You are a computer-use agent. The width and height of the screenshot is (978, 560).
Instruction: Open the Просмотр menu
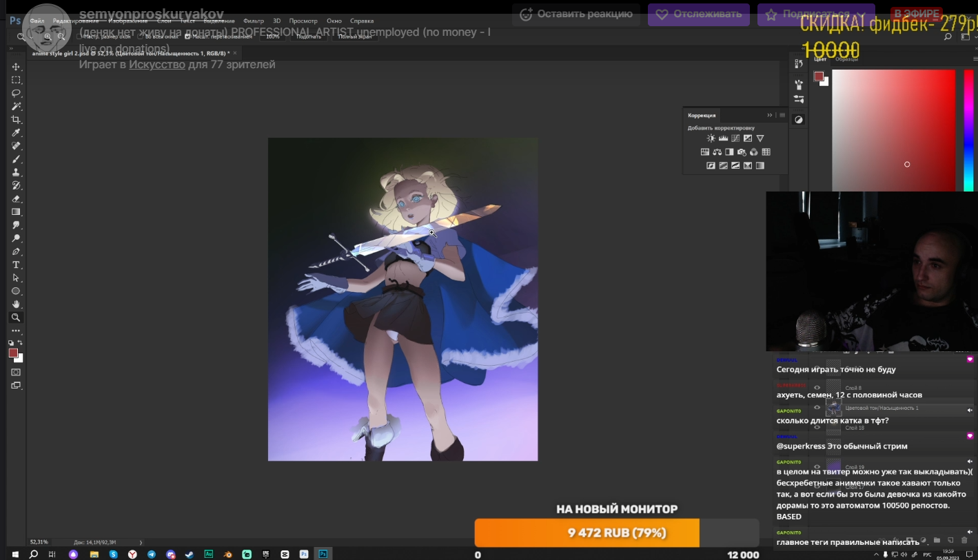303,21
